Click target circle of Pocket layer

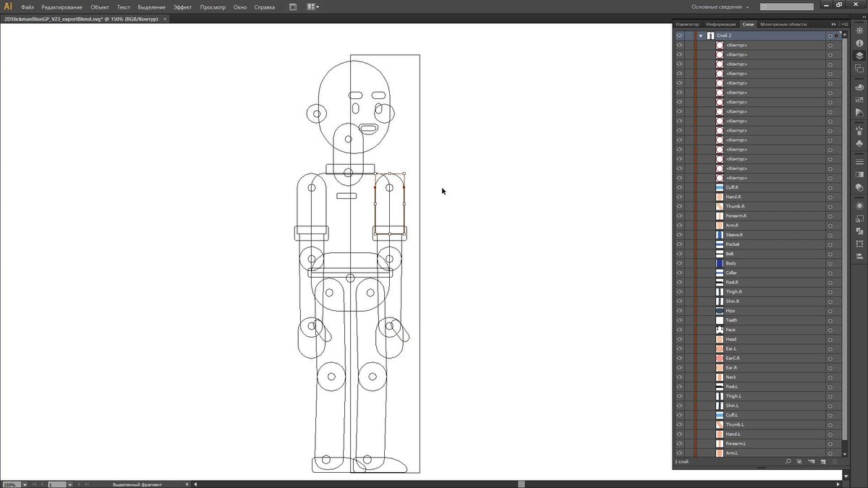(830, 244)
